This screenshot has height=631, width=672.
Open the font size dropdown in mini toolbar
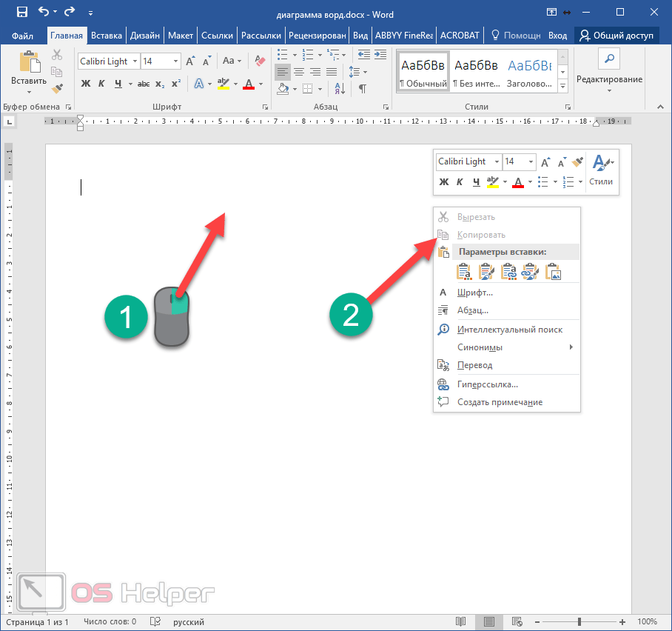tap(531, 161)
